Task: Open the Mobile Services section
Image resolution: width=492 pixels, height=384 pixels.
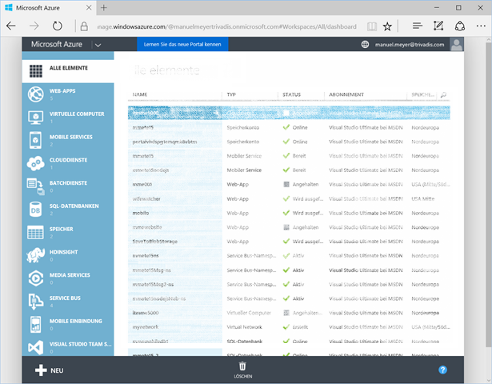Action: [x=68, y=140]
